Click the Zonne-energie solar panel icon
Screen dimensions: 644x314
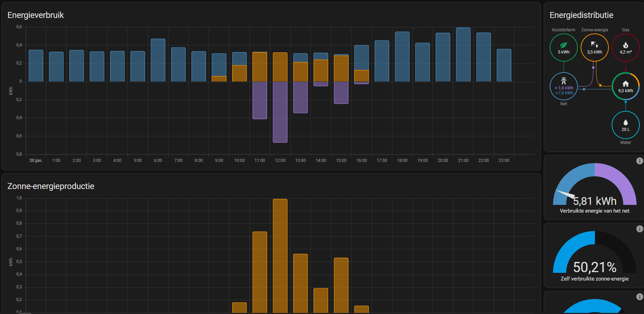(594, 45)
